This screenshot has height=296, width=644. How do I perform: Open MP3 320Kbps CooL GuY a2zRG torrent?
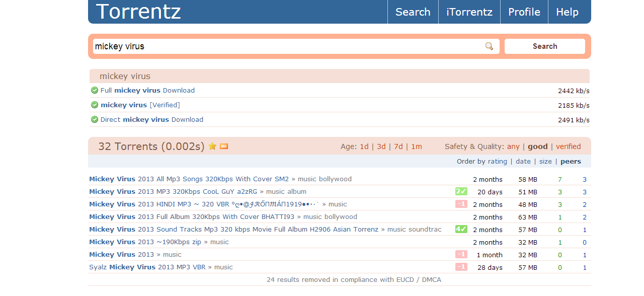coord(173,191)
